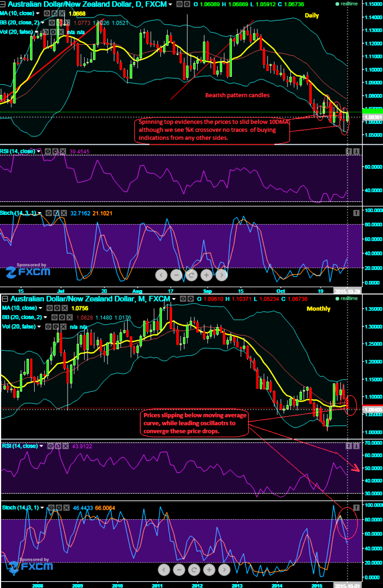Remove Vol (20, false) from Daily chart
The height and width of the screenshot is (588, 383).
60,32
